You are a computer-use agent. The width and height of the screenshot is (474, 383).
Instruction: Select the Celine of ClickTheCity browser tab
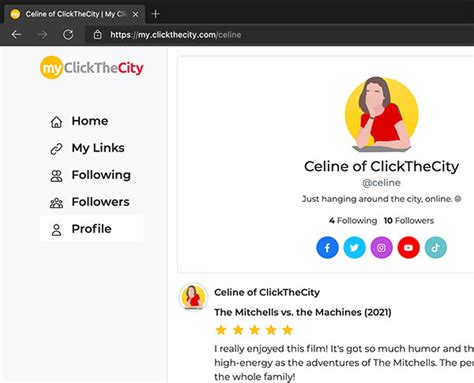(x=75, y=14)
